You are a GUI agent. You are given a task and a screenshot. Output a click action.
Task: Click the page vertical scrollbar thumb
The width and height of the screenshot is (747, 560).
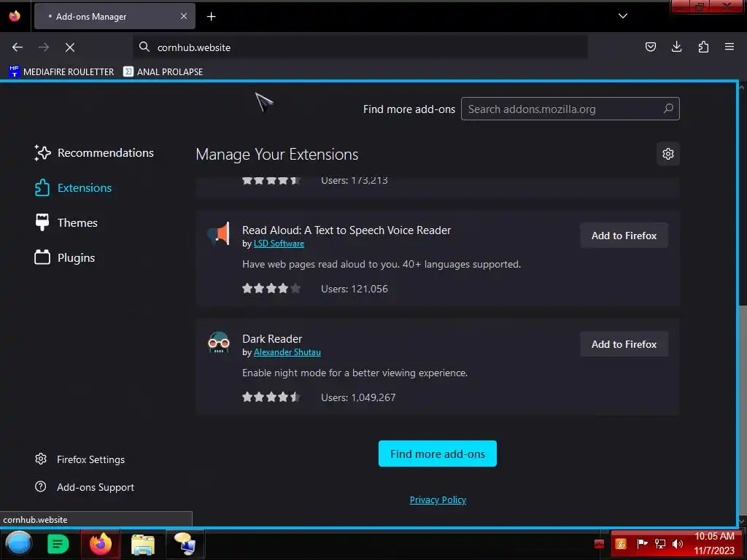[x=743, y=410]
